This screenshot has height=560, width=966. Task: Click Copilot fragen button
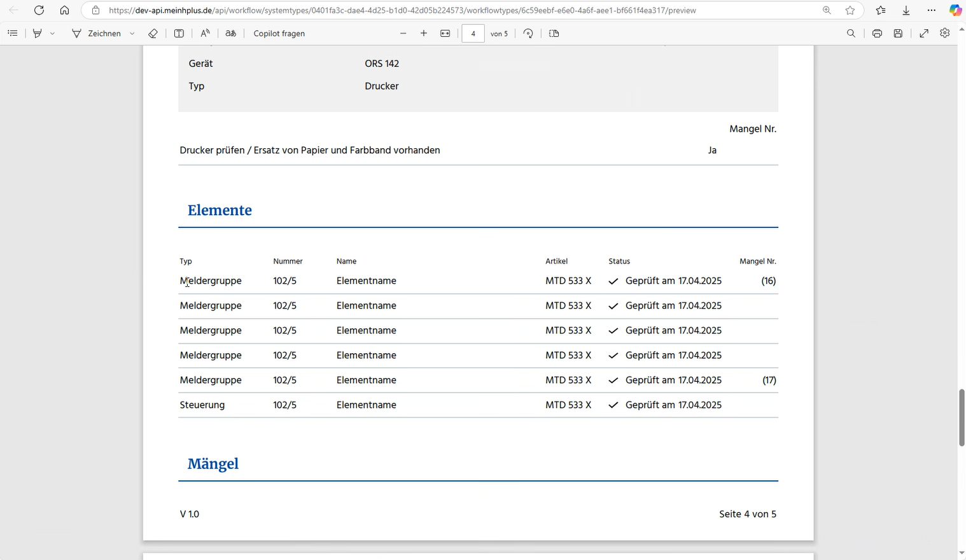[x=279, y=33]
